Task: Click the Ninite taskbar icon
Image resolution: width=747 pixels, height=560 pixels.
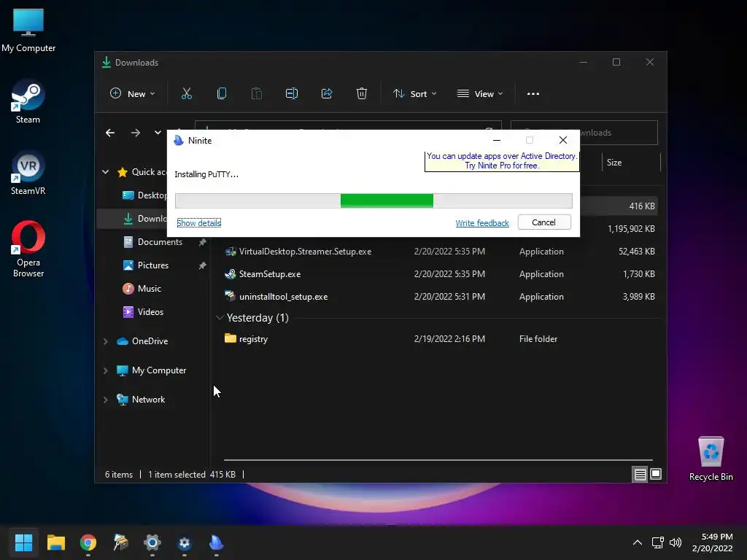Action: [x=216, y=542]
